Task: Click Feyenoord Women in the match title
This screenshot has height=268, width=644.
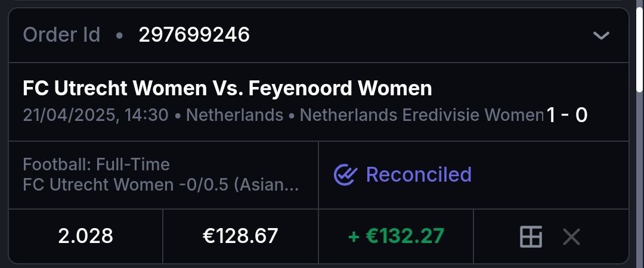Action: [x=340, y=89]
